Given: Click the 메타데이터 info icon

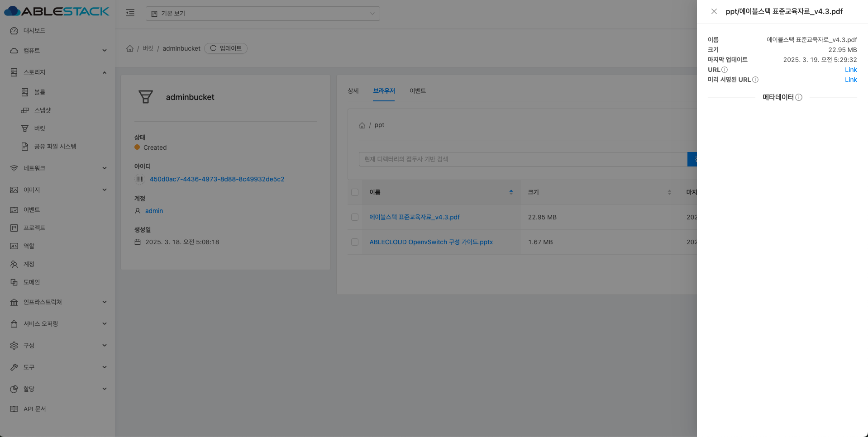Looking at the screenshot, I should pos(799,97).
